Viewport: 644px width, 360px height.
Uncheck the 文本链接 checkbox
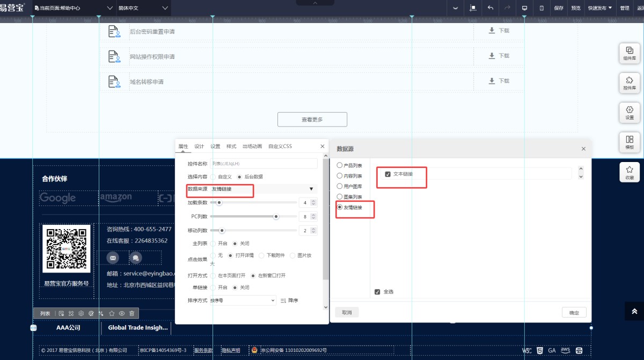(x=388, y=174)
